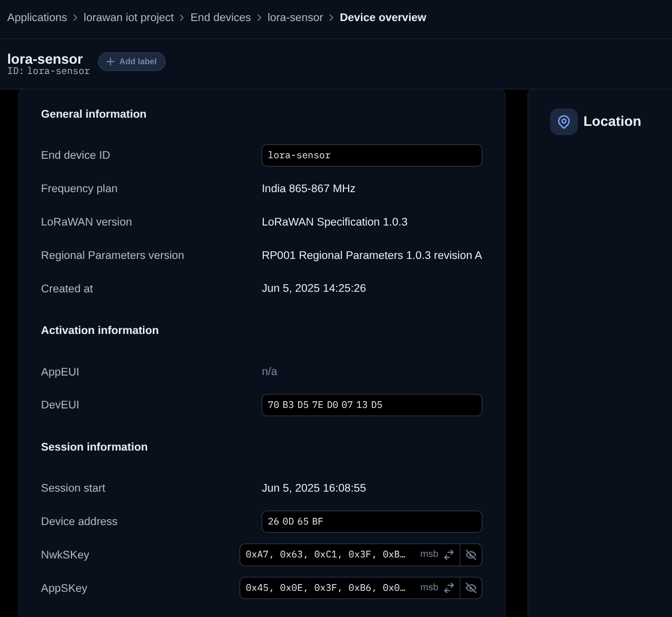The width and height of the screenshot is (672, 617).
Task: Click the AppEUI n/a value
Action: [269, 371]
